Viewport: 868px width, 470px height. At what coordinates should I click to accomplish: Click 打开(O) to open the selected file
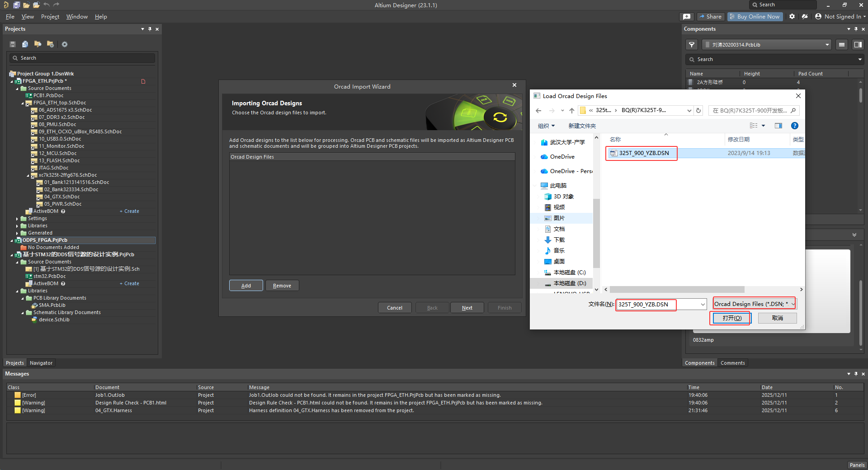click(x=731, y=318)
